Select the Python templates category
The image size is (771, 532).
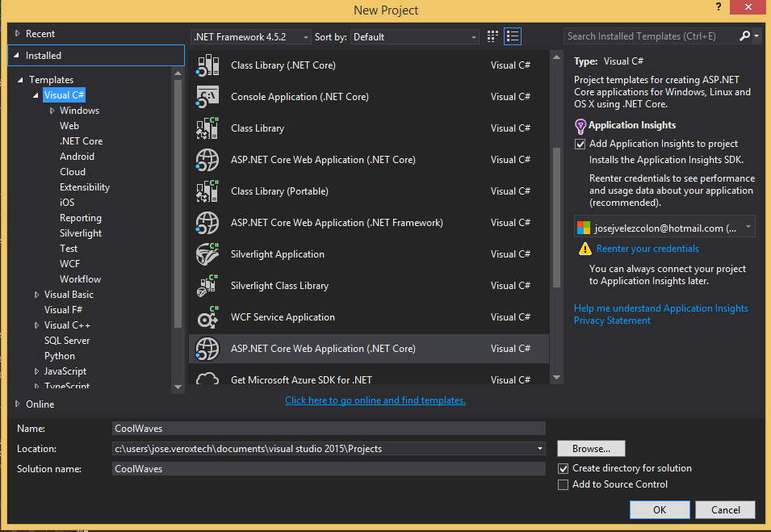(59, 355)
